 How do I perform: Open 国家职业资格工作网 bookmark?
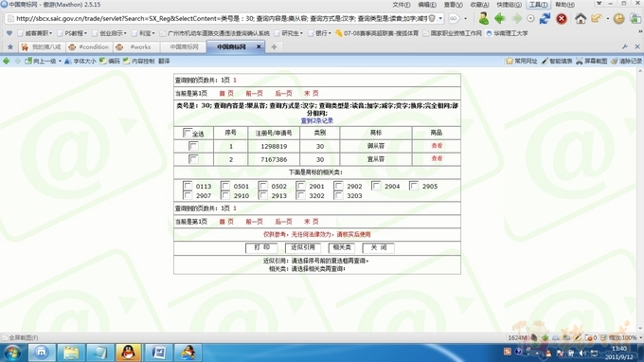[453, 33]
